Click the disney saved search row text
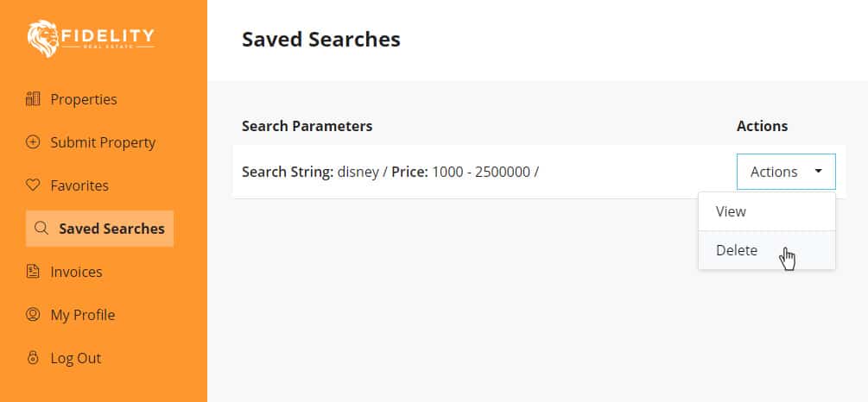The width and height of the screenshot is (868, 402). point(390,172)
